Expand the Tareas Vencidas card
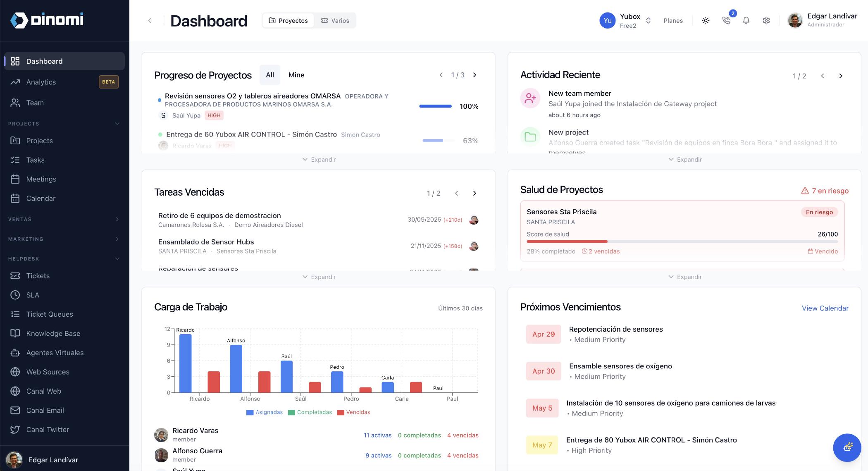This screenshot has height=471, width=868. pyautogui.click(x=319, y=277)
